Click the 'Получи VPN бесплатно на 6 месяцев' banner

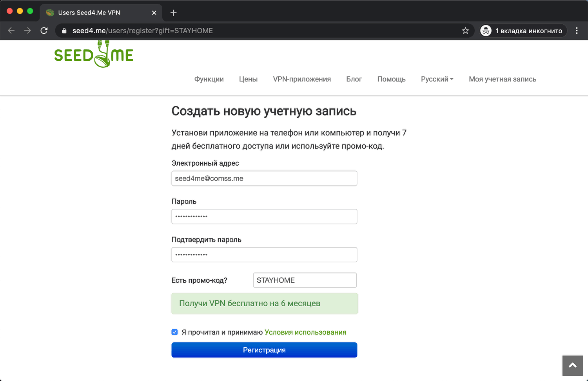click(x=265, y=303)
